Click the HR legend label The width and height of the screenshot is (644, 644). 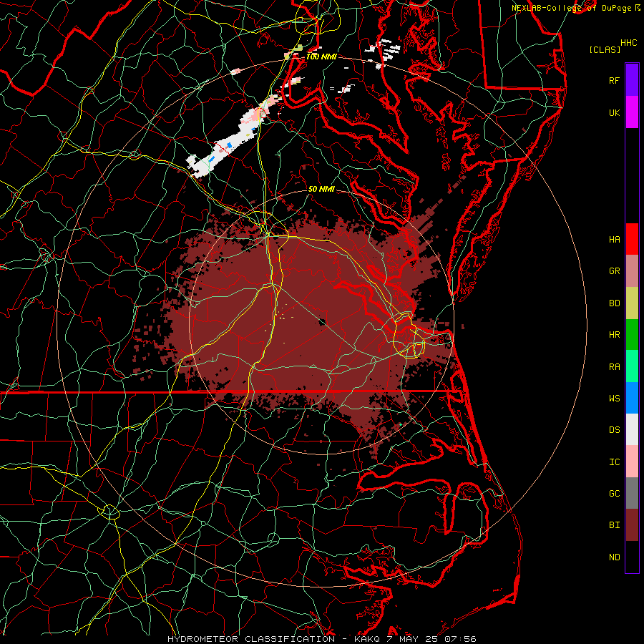614,335
